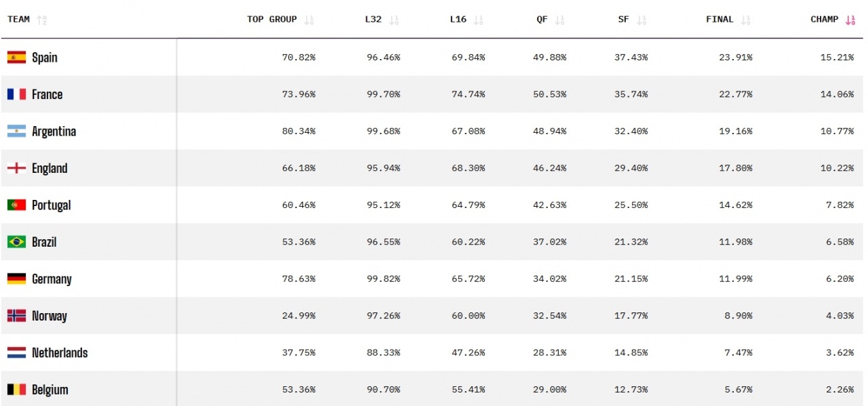Click the Netherlands team row name
868x406 pixels.
tap(60, 353)
